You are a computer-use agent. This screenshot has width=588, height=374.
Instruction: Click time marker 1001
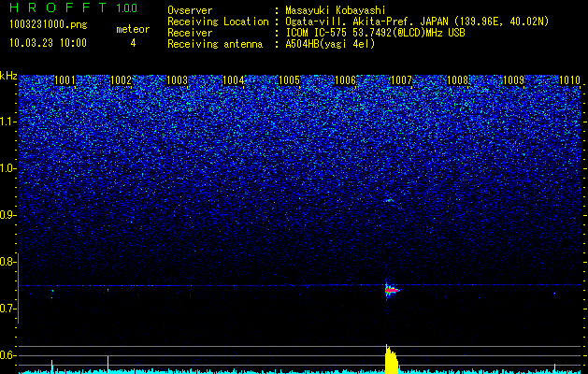pos(65,80)
